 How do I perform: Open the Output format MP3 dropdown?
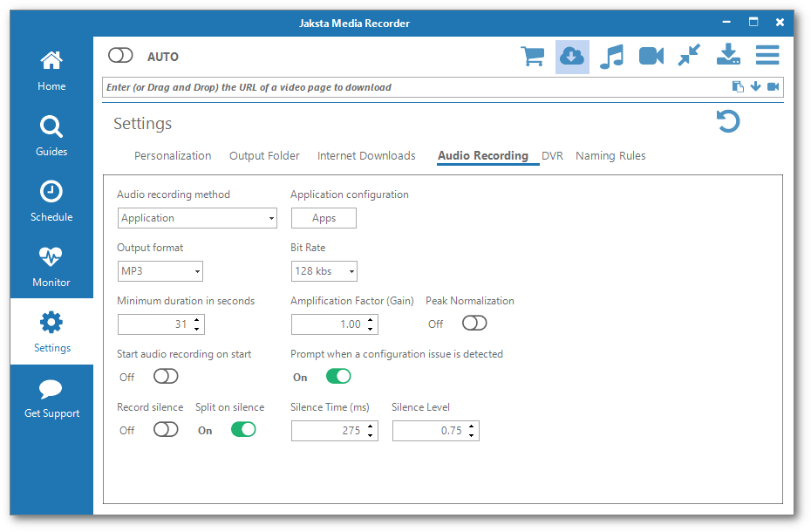[160, 271]
